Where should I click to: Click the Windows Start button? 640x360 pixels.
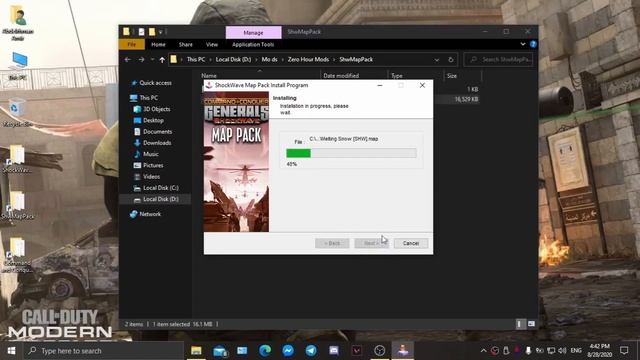pyautogui.click(x=11, y=351)
